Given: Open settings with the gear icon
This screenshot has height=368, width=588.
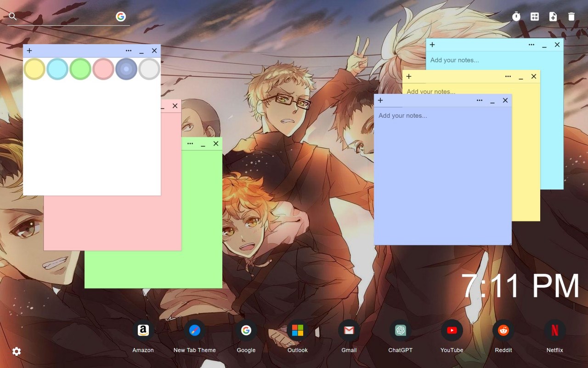Looking at the screenshot, I should (x=17, y=351).
